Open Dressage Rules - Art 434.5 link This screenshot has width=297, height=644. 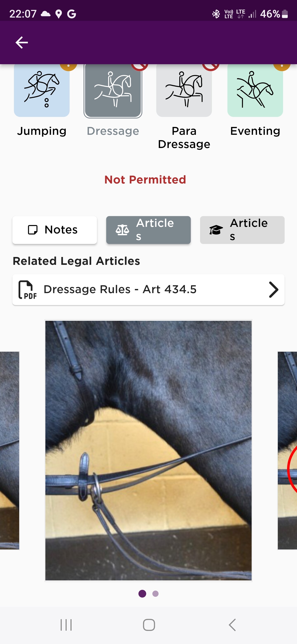pos(148,290)
